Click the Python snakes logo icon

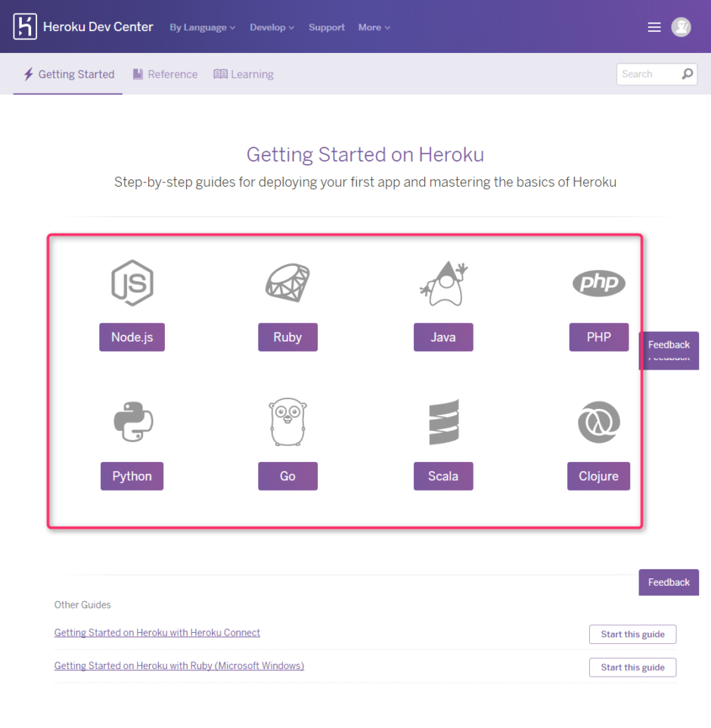132,421
